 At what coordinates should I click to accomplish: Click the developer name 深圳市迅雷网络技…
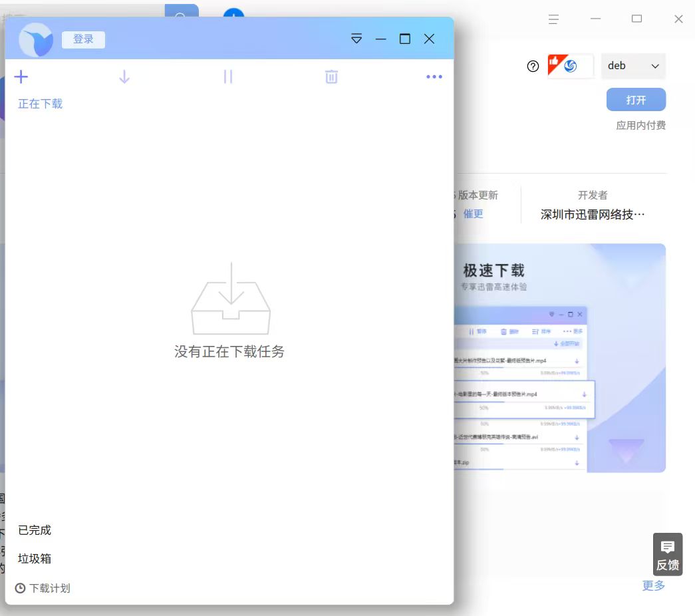[593, 215]
